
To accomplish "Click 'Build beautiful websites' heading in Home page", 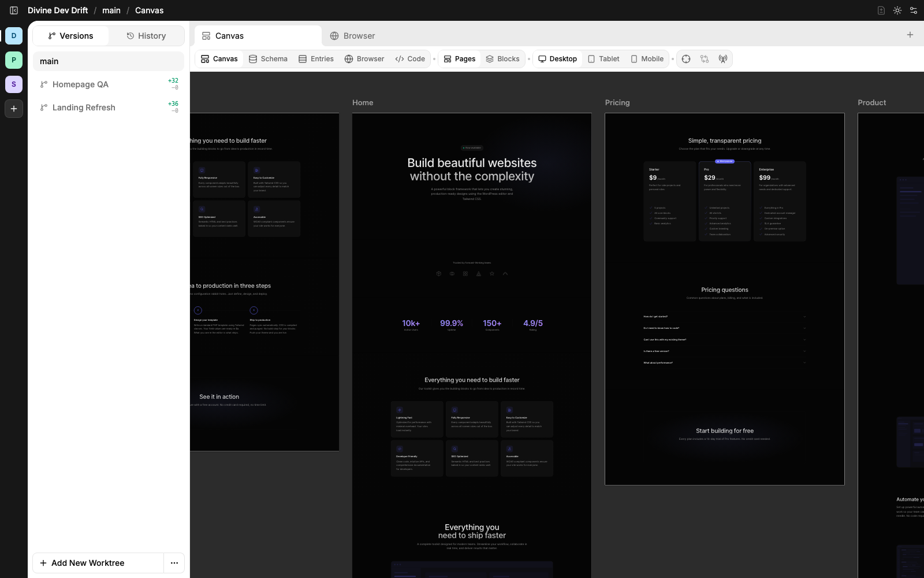I will (x=472, y=163).
